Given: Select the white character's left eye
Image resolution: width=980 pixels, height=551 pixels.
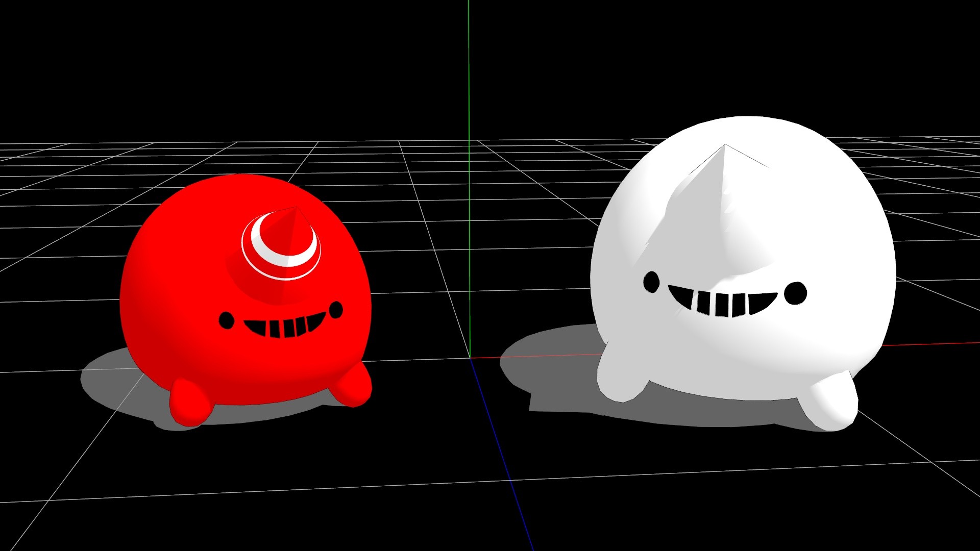Looking at the screenshot, I should click(651, 282).
